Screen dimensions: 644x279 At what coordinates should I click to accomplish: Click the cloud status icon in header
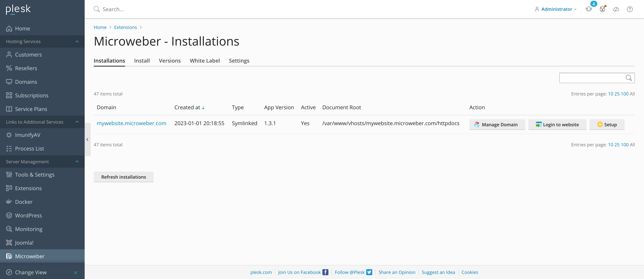[x=616, y=9]
